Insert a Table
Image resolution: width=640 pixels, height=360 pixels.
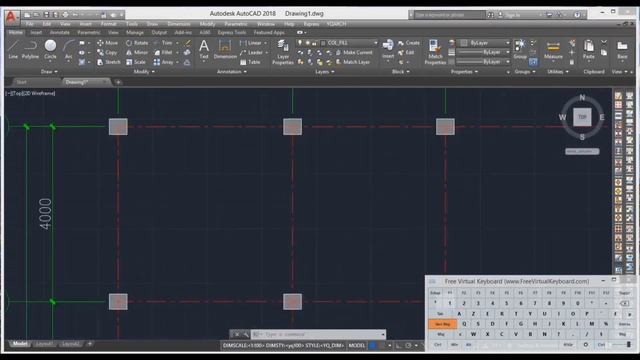coord(250,62)
